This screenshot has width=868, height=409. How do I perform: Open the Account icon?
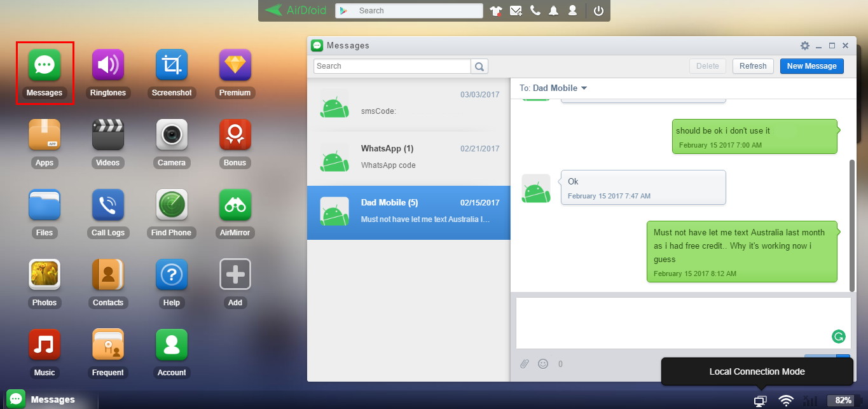(x=172, y=345)
